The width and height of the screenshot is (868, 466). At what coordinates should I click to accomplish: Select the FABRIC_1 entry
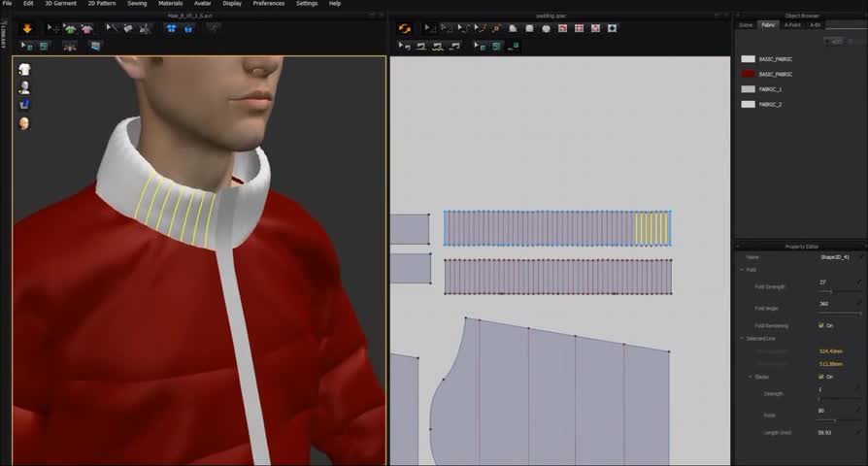pyautogui.click(x=762, y=89)
